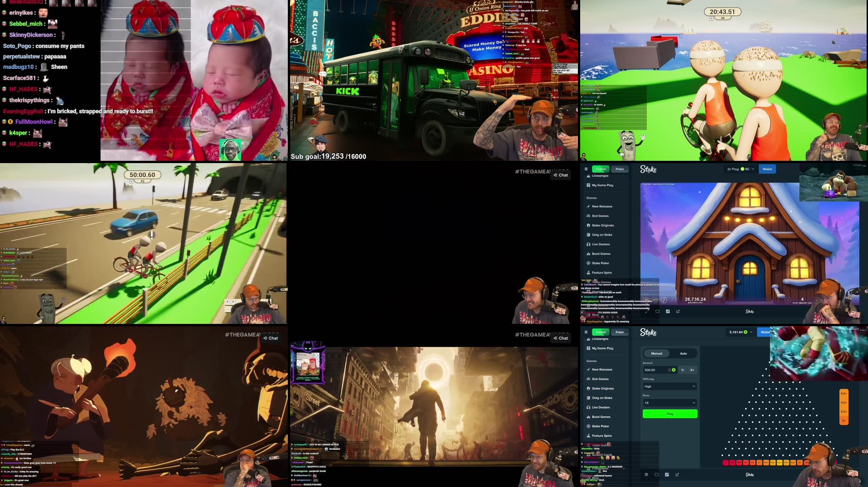Expand the Rows dropdown showing 16
This screenshot has height=487, width=868.
pos(669,402)
